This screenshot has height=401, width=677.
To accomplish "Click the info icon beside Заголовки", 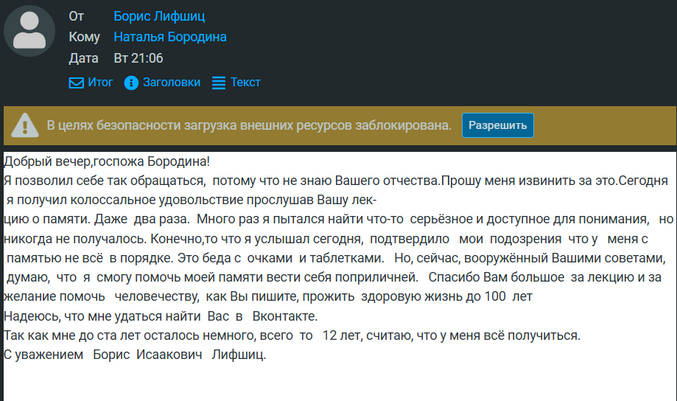I will click(131, 82).
